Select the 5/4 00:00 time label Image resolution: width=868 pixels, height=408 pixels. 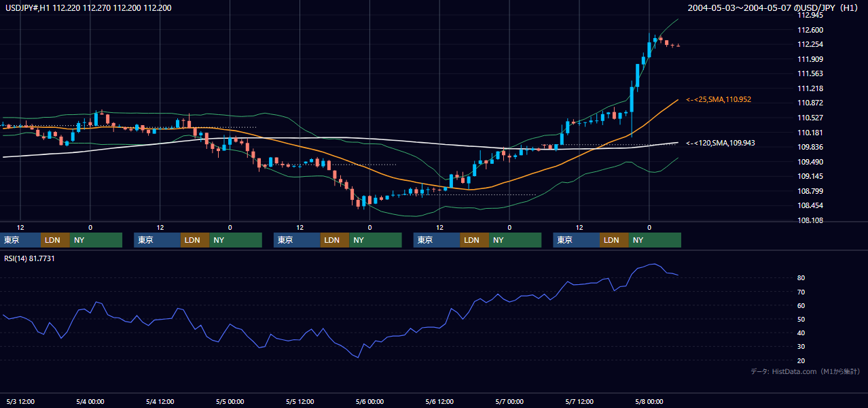click(x=90, y=401)
